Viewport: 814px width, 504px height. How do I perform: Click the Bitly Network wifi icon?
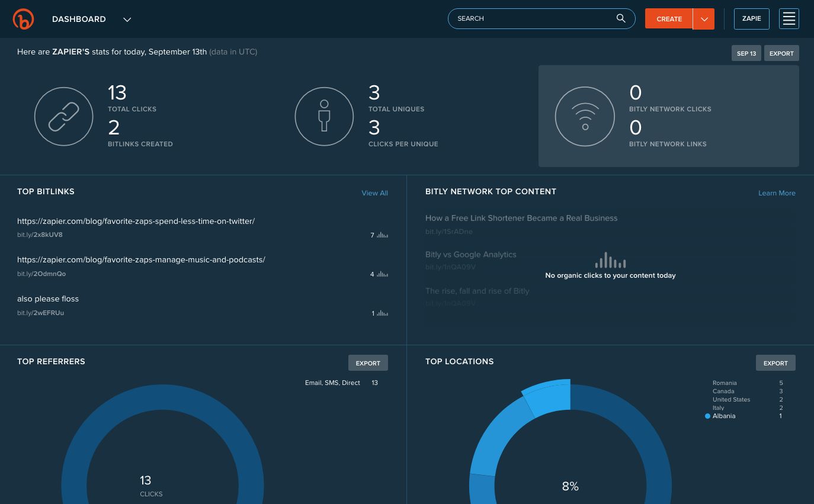click(x=585, y=117)
